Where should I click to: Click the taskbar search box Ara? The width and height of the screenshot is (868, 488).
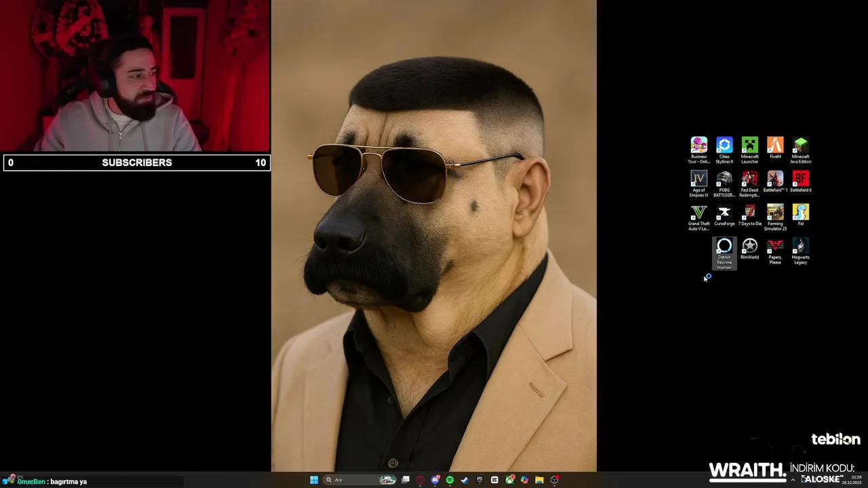tap(359, 480)
